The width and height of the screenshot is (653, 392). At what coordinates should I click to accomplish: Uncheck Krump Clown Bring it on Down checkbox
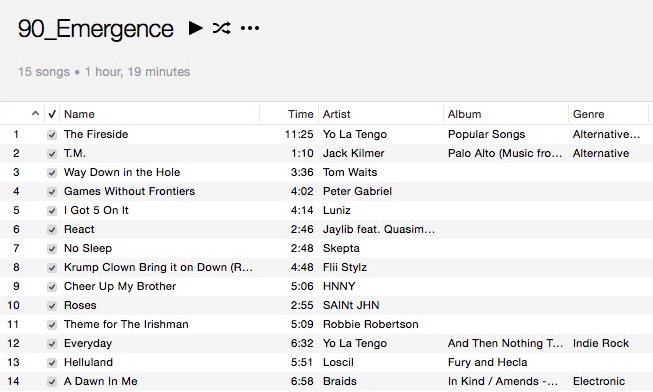click(x=52, y=268)
